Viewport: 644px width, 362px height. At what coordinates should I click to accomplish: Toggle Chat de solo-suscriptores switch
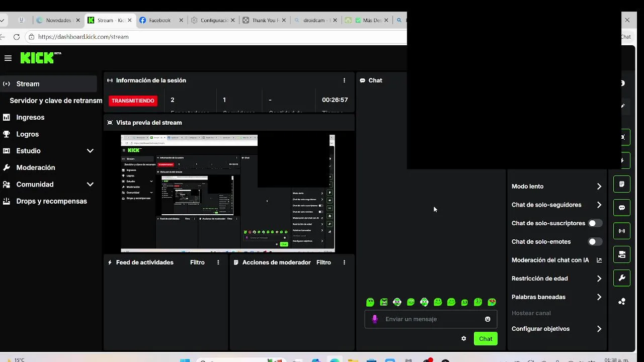click(x=595, y=223)
